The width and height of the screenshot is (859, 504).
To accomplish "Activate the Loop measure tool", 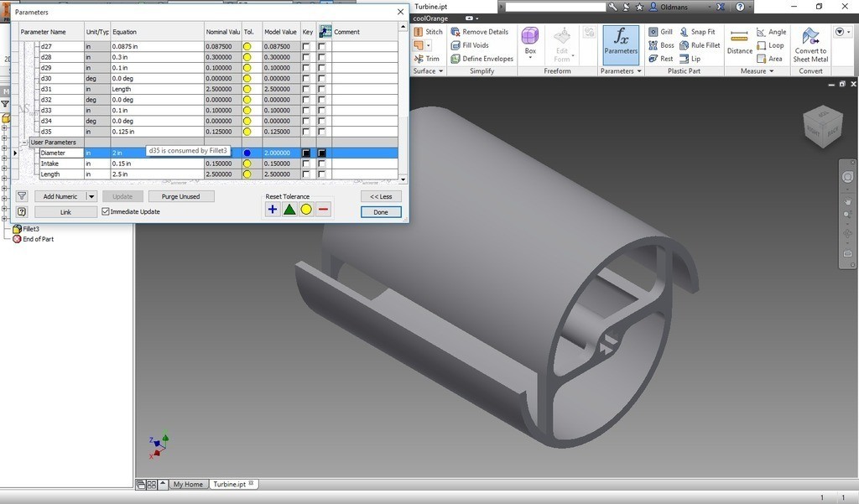I will click(770, 45).
